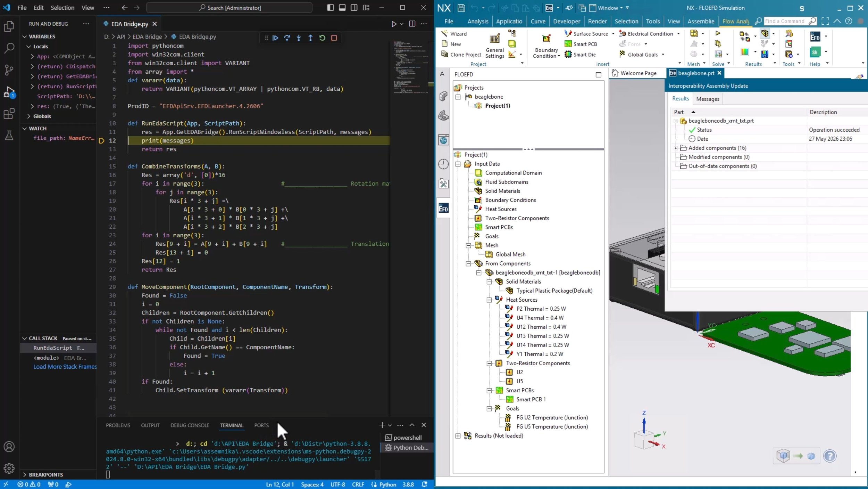Run the solver from the Solve group

coord(718,33)
